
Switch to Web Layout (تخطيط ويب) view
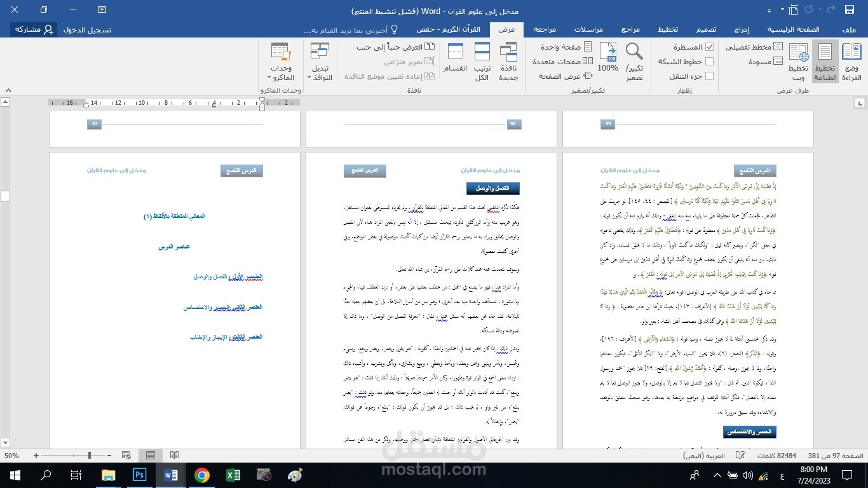798,62
